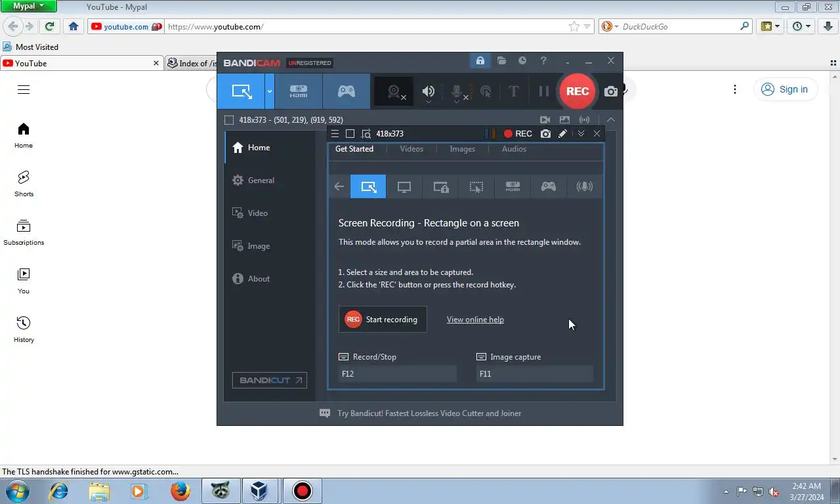Click Try Bandicut promo text
The height and width of the screenshot is (504, 840).
point(429,413)
